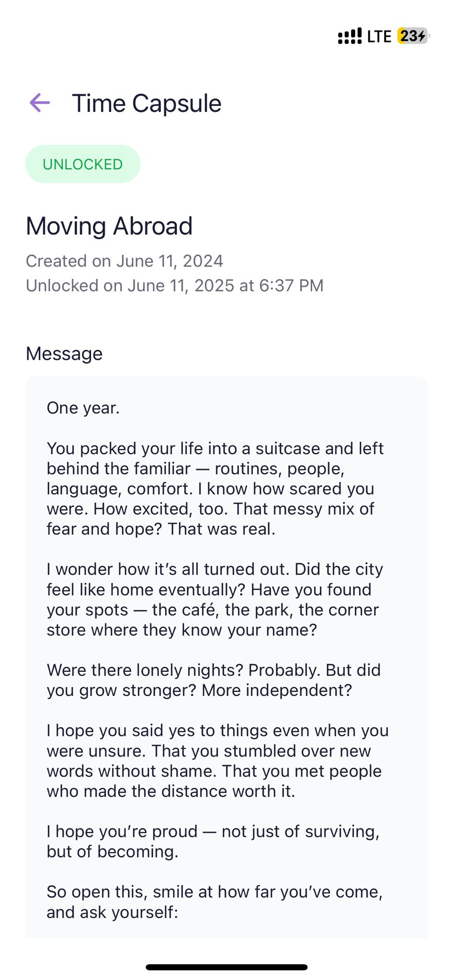Viewport: 453px width, 980px height.
Task: Tap the green UNLOCKED status badge
Action: 83,164
